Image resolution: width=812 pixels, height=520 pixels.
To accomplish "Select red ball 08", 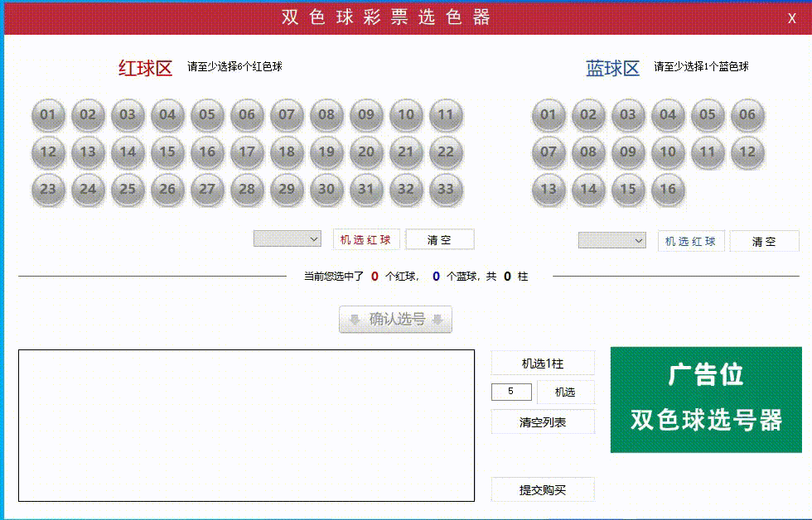I will 326,115.
